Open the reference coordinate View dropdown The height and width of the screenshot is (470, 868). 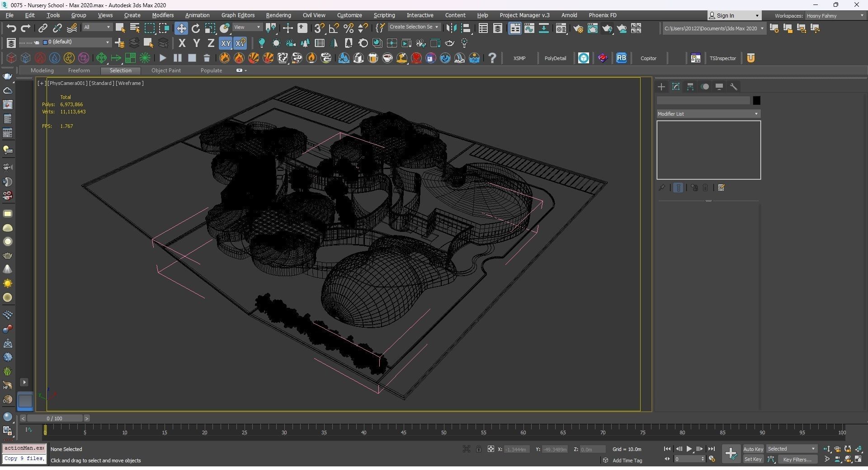point(247,28)
